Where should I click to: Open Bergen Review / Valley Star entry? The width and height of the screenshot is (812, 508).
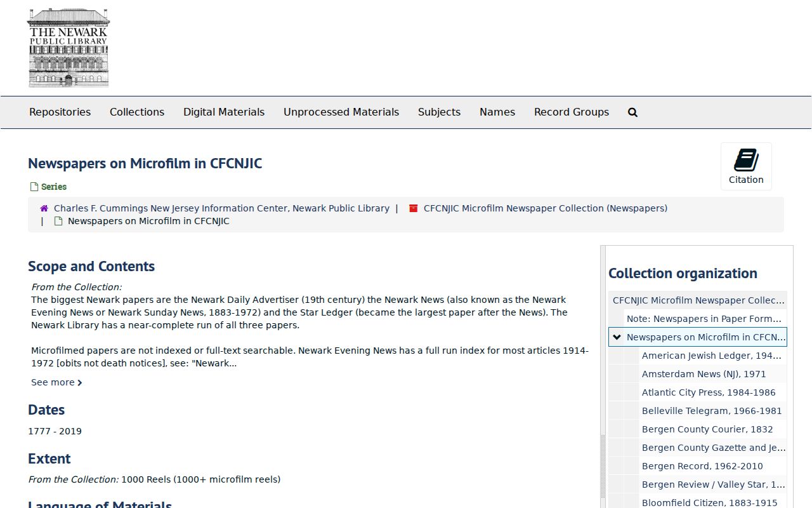pos(714,485)
